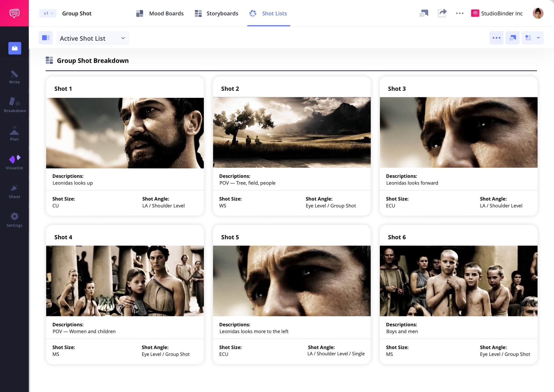Toggle the sidebar panel view button
The height and width of the screenshot is (392, 554).
pyautogui.click(x=46, y=38)
